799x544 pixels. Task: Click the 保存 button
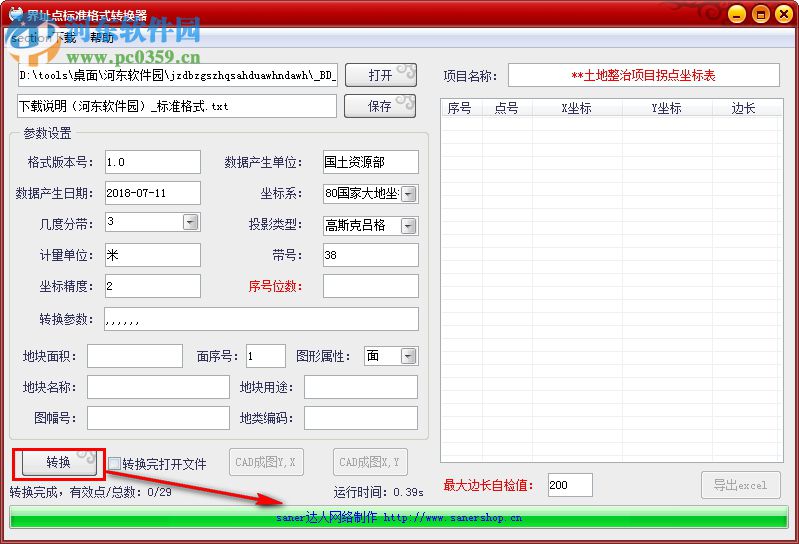click(x=380, y=106)
